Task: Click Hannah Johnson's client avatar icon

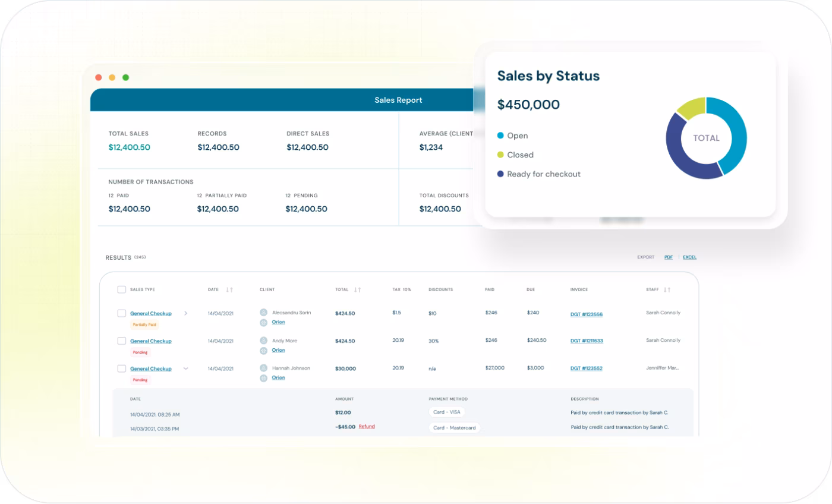Action: coord(264,368)
